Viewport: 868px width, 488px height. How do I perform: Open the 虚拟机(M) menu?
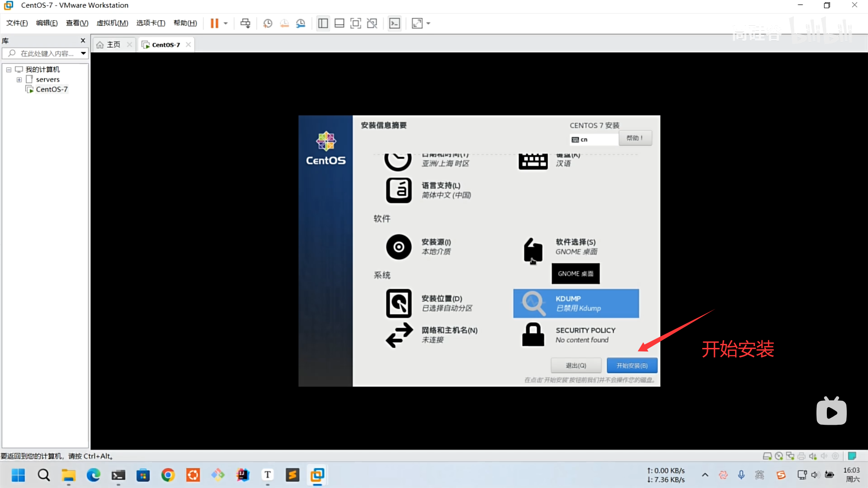(x=112, y=23)
